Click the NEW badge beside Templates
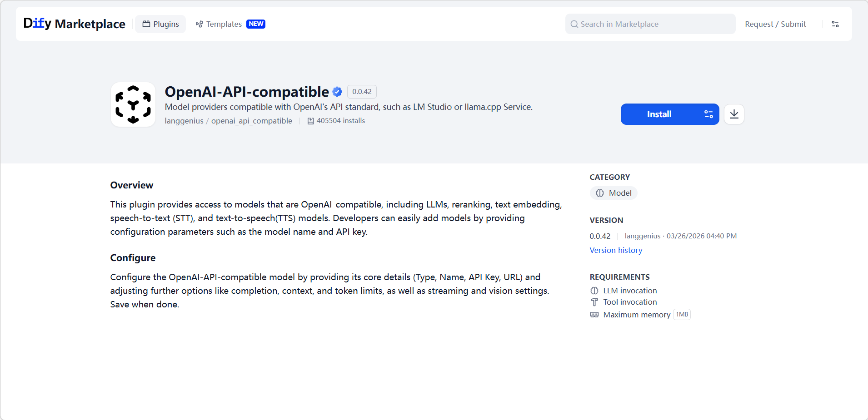 click(256, 24)
